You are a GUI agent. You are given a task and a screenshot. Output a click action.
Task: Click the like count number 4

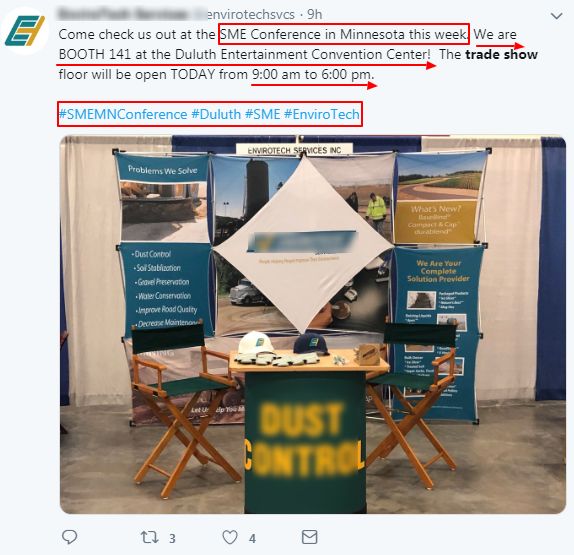tap(252, 539)
